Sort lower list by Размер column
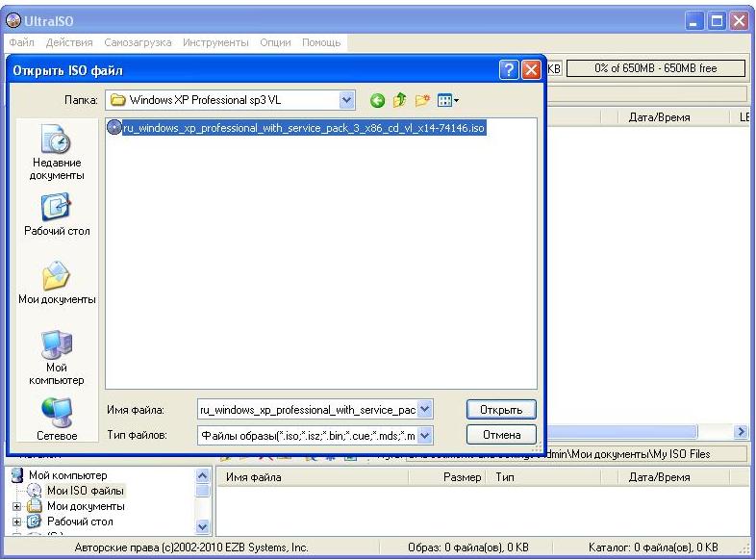Viewport: 756px width, 560px height. 447,477
